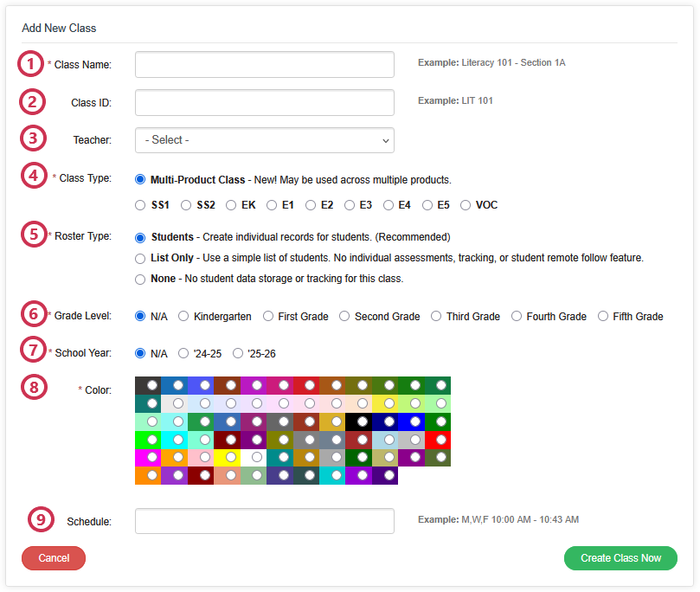This screenshot has height=592, width=700.
Task: Pick the '25-26 school year option
Action: tap(238, 354)
